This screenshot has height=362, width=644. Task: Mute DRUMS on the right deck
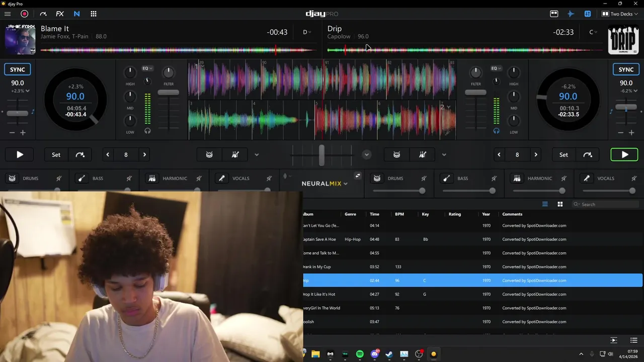click(424, 178)
